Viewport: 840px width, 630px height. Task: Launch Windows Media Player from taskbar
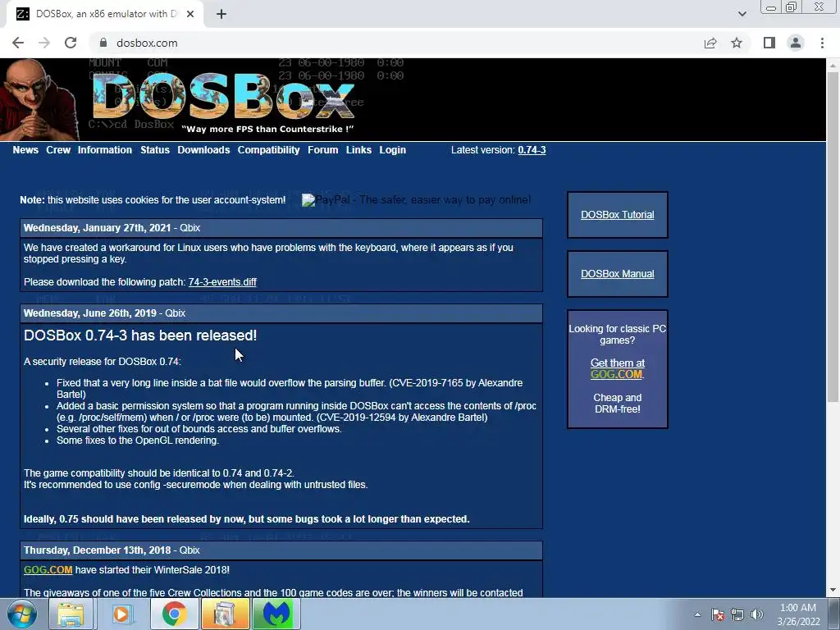tap(121, 614)
